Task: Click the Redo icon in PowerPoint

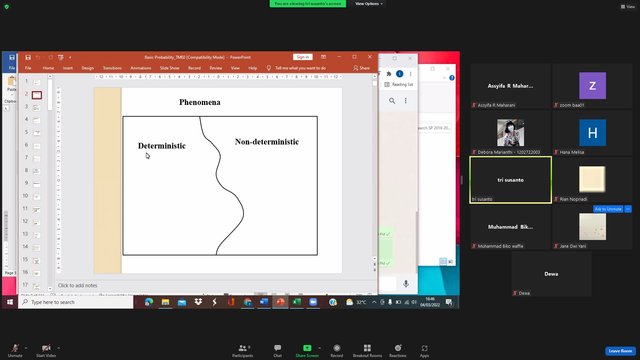Action: coord(51,58)
